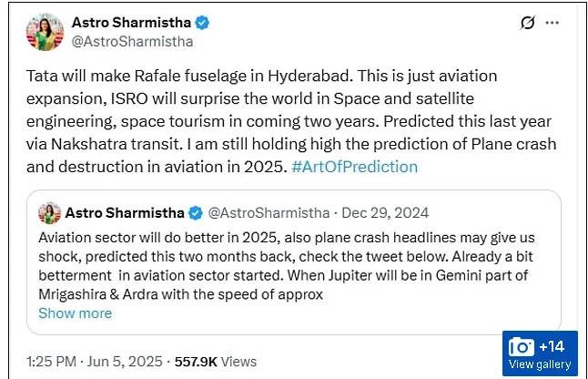
Task: Open the Dec 29, 2024 quoted tweet date
Action: [385, 213]
